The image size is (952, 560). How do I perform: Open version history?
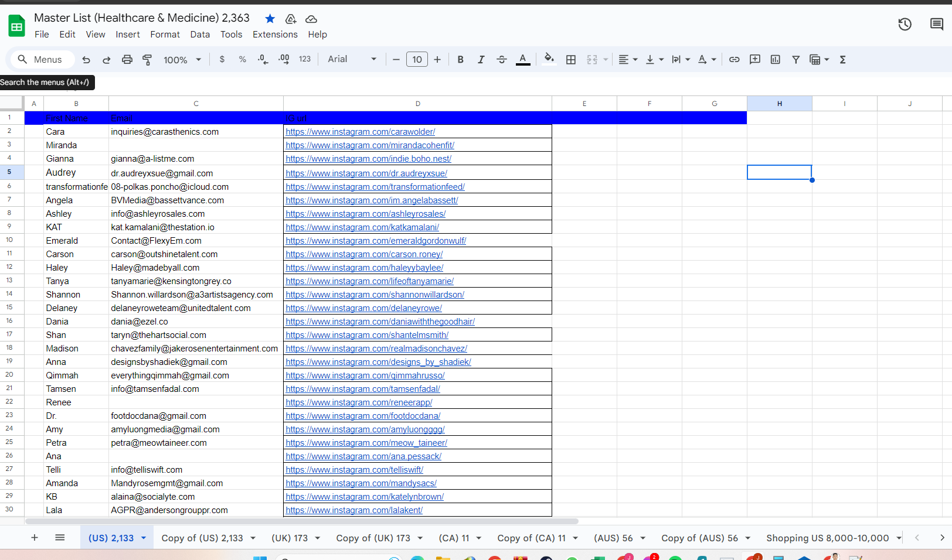click(905, 24)
